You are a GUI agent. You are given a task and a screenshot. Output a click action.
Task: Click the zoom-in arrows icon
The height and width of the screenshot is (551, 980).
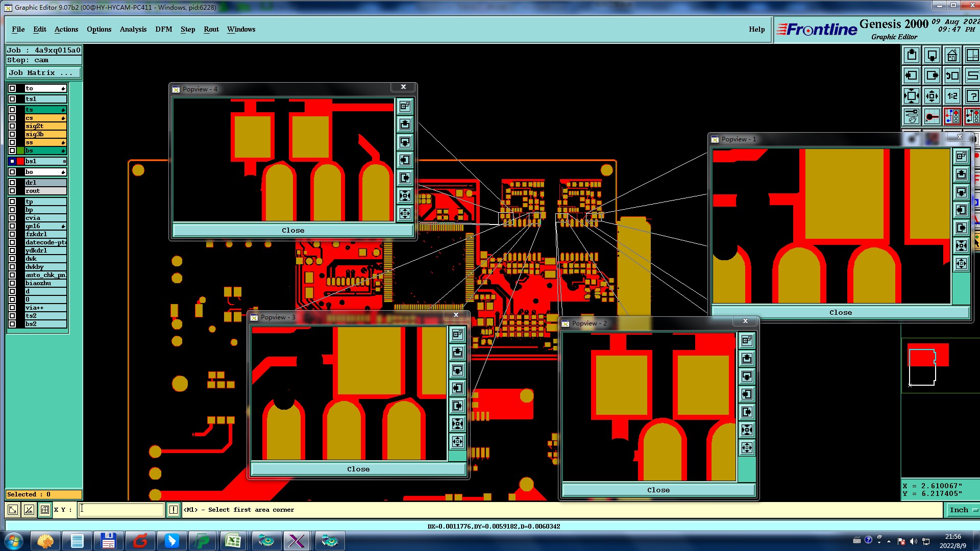tap(912, 96)
